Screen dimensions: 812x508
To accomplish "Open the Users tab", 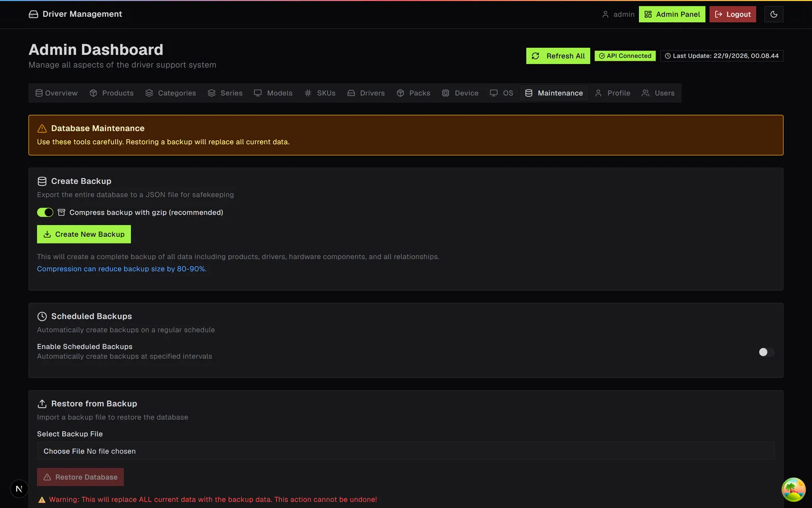I will click(x=658, y=93).
